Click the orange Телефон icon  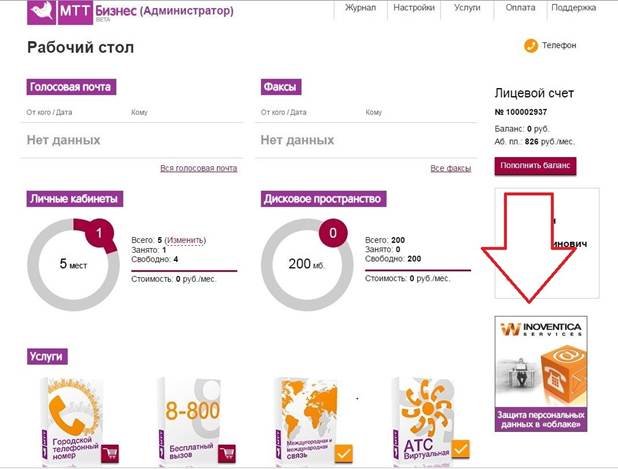coord(530,45)
